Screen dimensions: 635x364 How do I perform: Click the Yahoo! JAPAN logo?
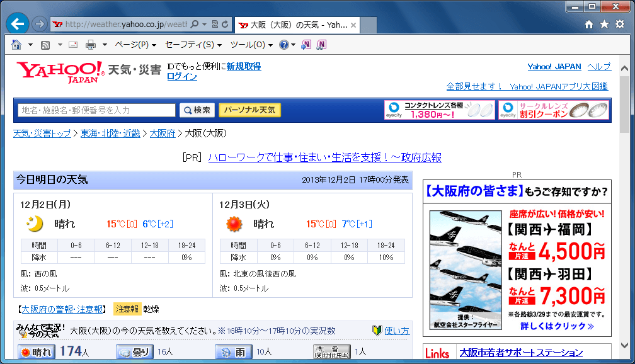click(60, 72)
